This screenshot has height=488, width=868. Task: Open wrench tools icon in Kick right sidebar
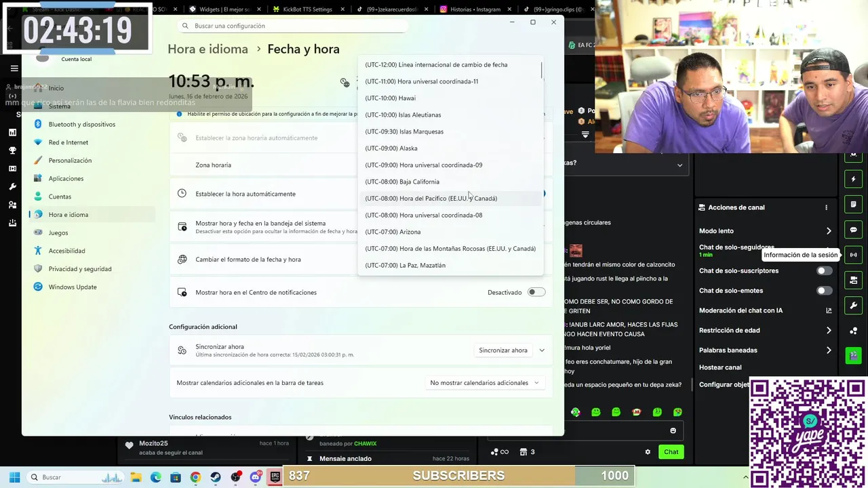point(854,305)
